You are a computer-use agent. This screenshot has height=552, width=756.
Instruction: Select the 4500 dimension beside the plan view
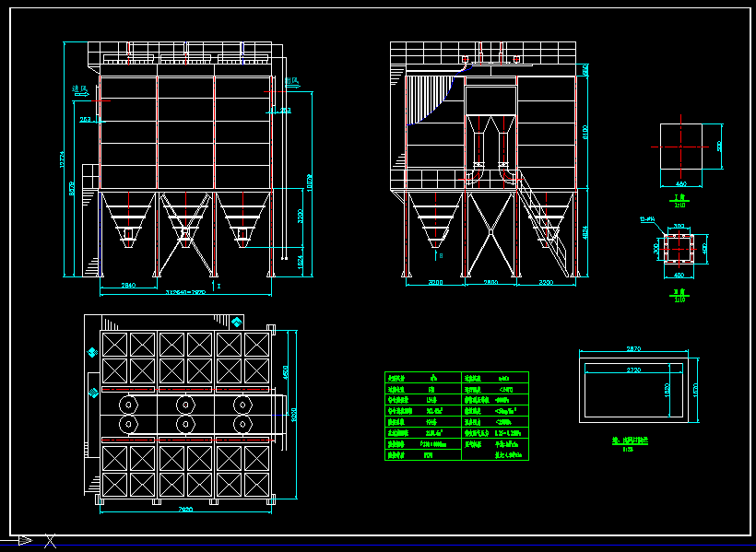286,372
